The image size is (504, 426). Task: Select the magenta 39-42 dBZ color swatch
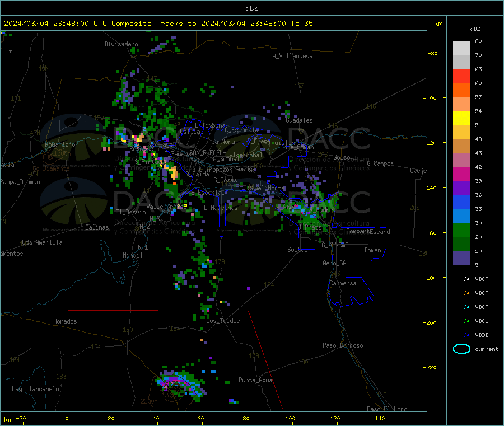coord(461,174)
